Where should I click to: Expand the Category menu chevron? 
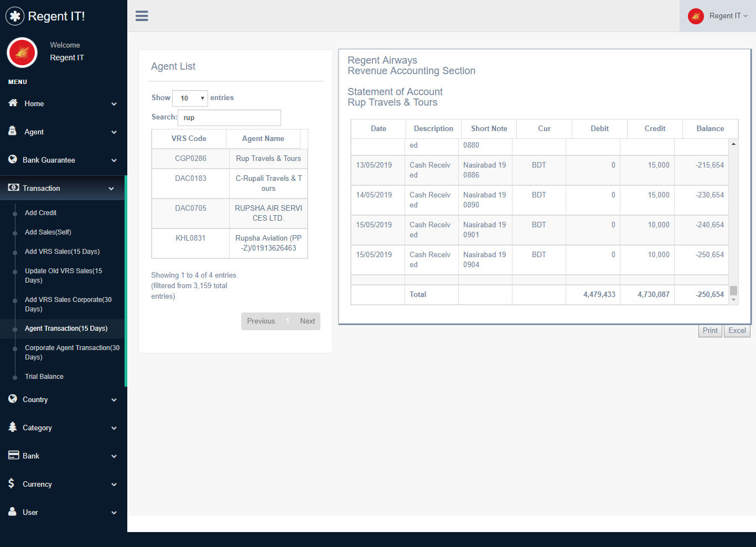point(114,428)
